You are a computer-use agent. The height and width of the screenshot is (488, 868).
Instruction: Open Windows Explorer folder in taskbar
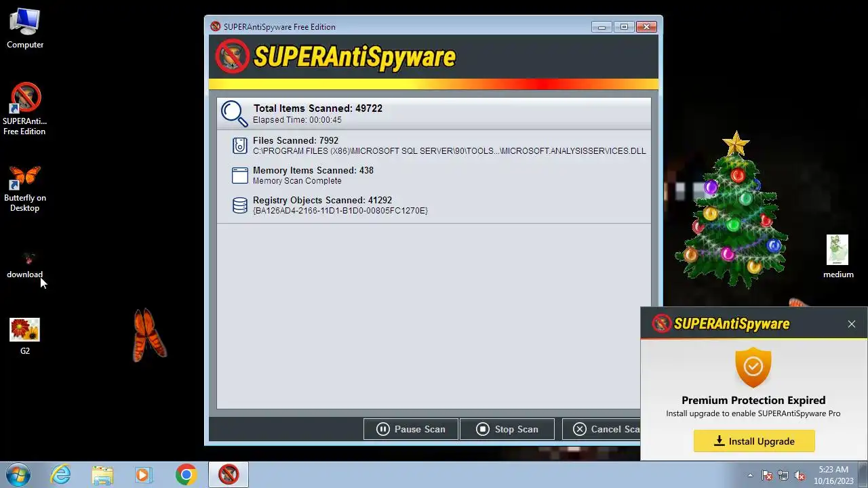point(102,474)
